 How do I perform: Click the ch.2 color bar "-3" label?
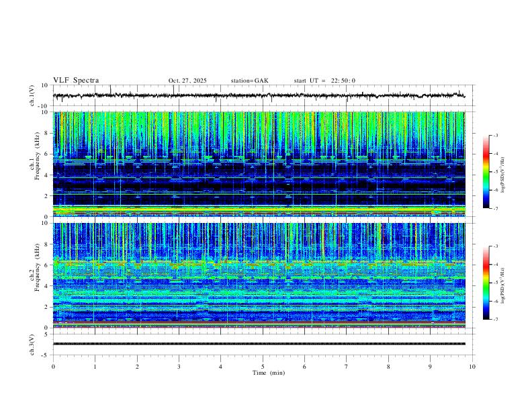pos(495,246)
